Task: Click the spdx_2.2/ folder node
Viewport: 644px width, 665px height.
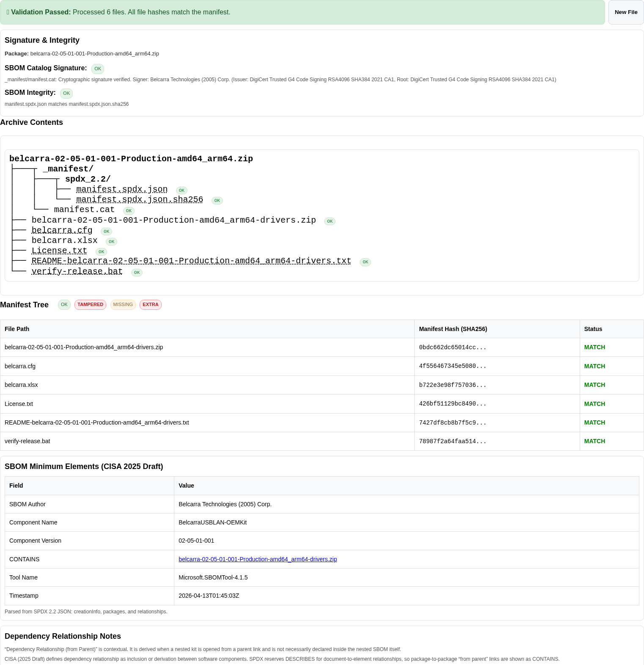Action: 88,179
